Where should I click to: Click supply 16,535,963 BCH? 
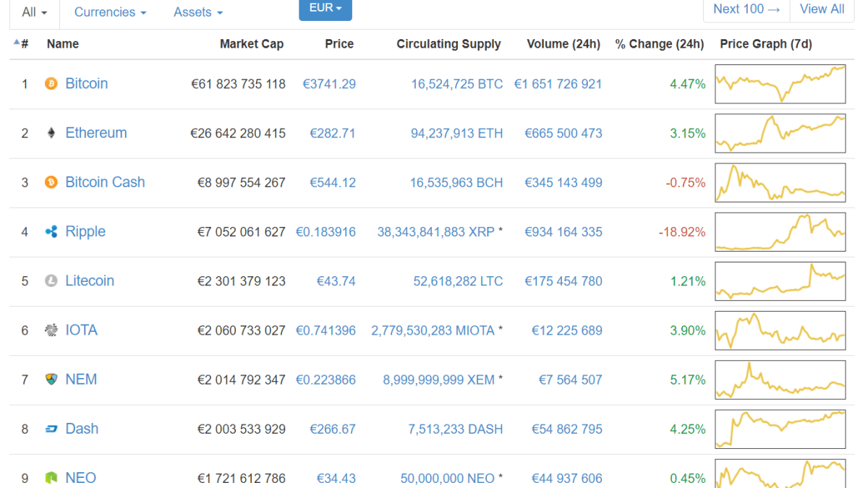(x=456, y=183)
